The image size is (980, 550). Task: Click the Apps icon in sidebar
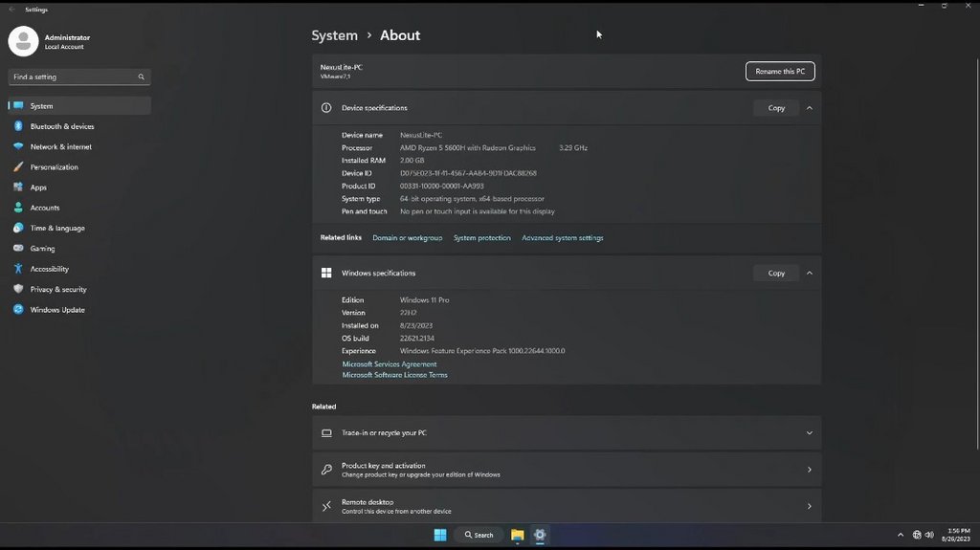tap(18, 187)
